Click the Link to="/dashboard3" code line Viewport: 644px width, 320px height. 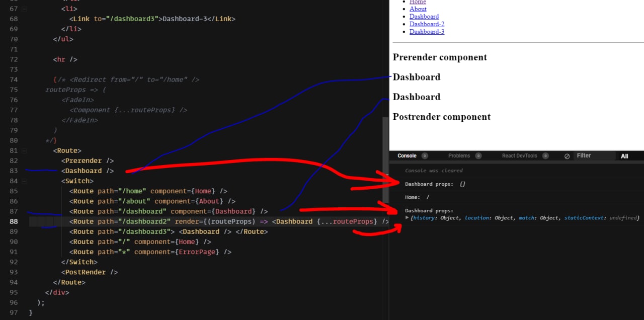click(152, 19)
